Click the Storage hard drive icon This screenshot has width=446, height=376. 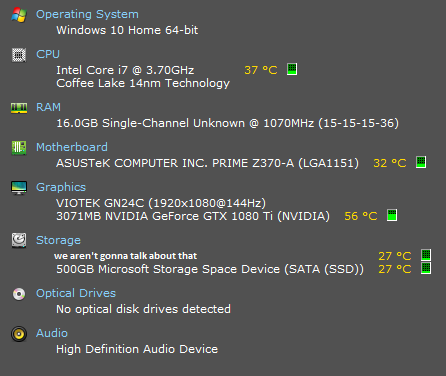[19, 240]
